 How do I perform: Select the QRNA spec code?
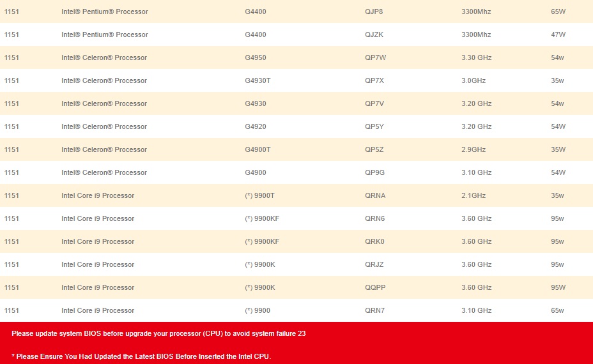point(375,196)
